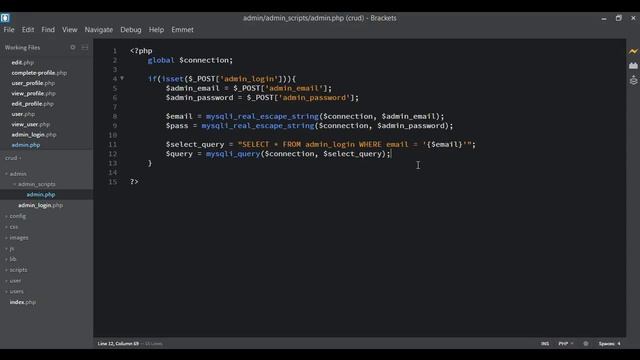Select view_profile.php in Working Files
Image resolution: width=640 pixels, height=360 pixels.
pyautogui.click(x=33, y=93)
